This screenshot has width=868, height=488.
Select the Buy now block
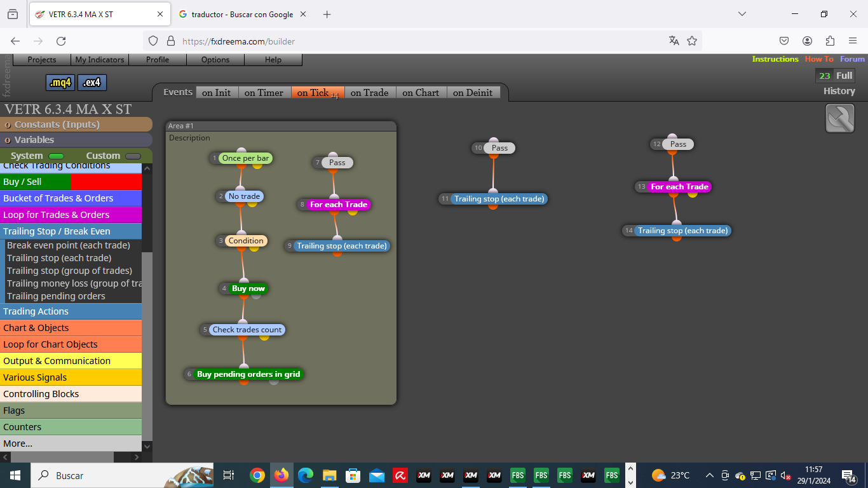[248, 288]
